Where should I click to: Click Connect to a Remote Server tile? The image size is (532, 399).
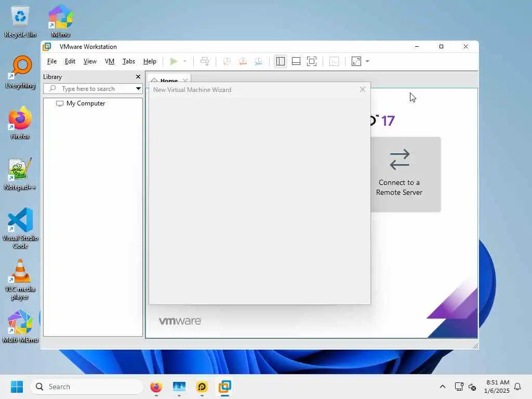coord(405,175)
